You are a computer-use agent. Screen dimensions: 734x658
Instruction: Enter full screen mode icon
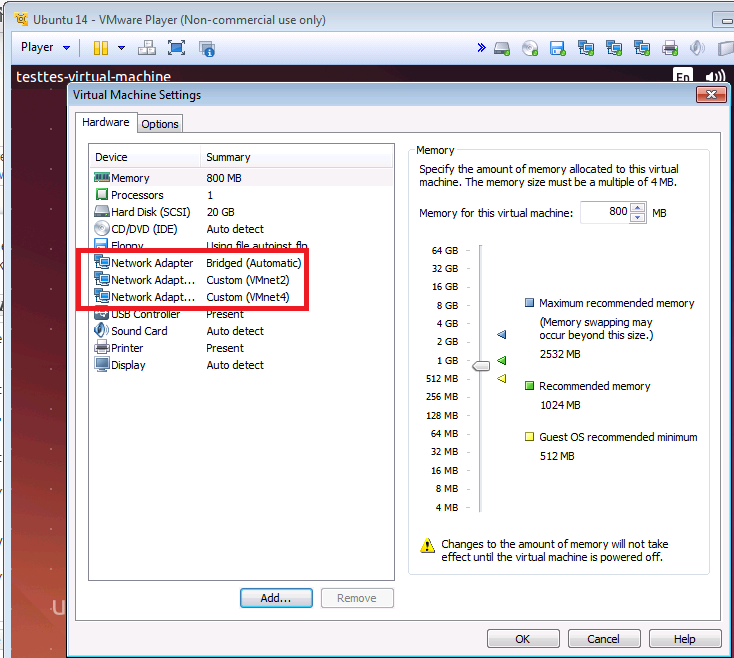(x=177, y=47)
